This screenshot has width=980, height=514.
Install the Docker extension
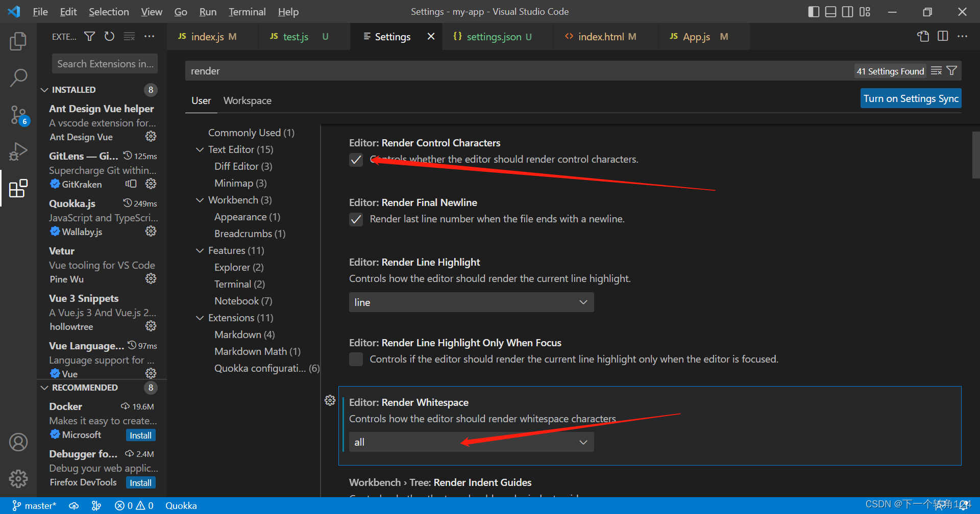click(x=140, y=435)
